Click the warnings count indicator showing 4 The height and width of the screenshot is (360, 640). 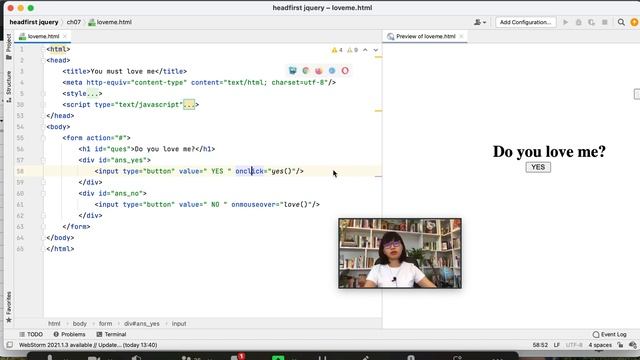click(x=337, y=50)
